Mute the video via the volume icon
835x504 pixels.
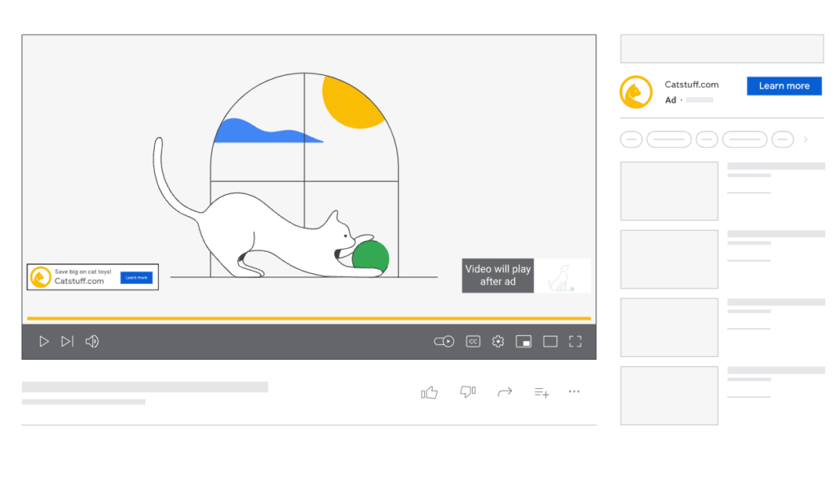(92, 341)
